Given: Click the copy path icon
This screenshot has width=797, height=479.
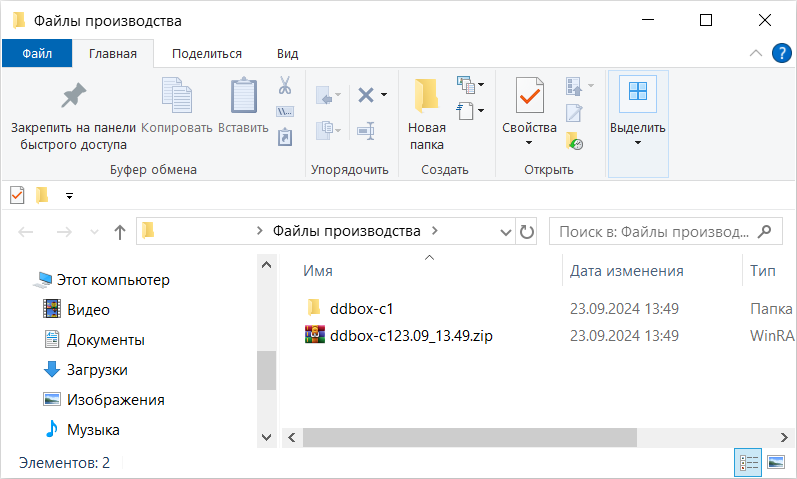Looking at the screenshot, I should click(x=285, y=111).
